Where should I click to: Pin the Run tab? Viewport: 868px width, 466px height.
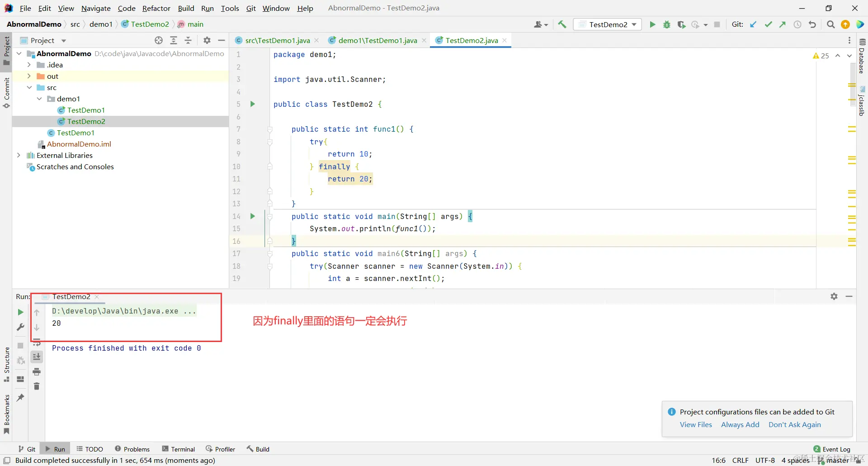click(x=20, y=398)
